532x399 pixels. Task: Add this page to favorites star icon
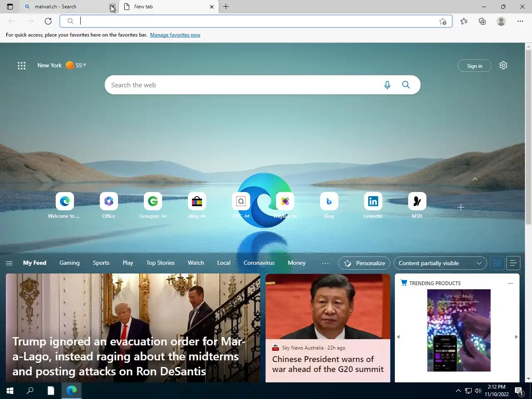click(443, 22)
